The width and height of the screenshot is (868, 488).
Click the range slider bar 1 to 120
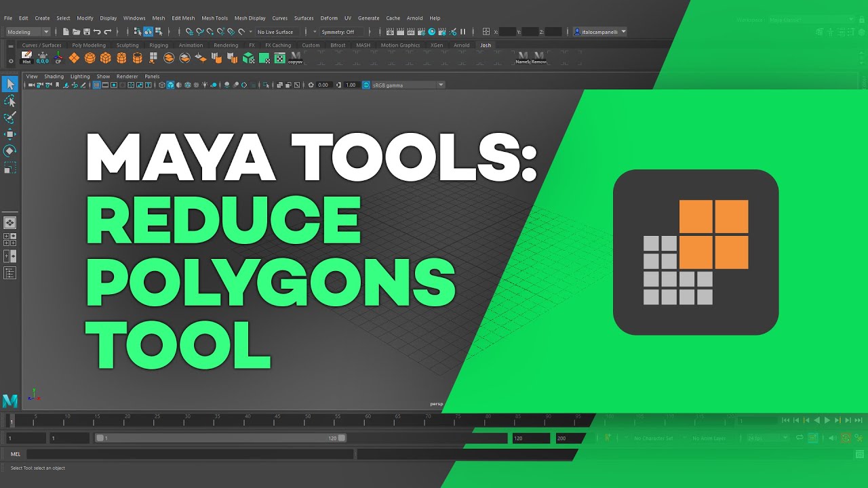click(x=221, y=438)
